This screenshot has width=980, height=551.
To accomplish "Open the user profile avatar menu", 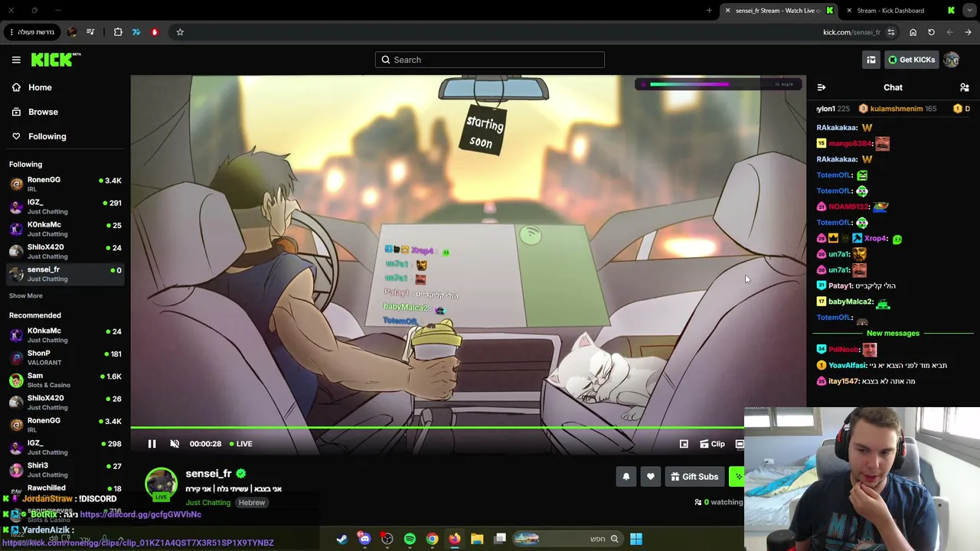I will [x=952, y=60].
